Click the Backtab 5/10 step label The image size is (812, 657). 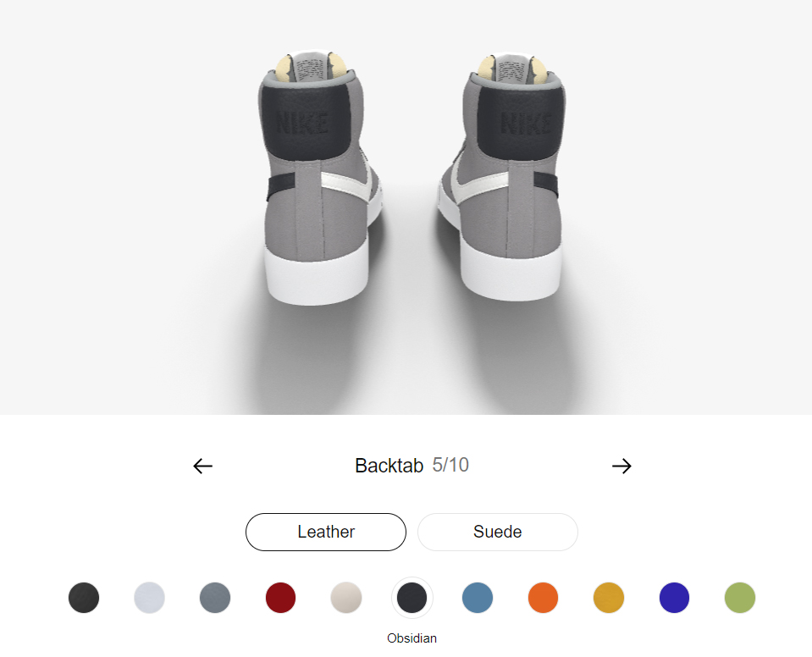[x=412, y=466]
